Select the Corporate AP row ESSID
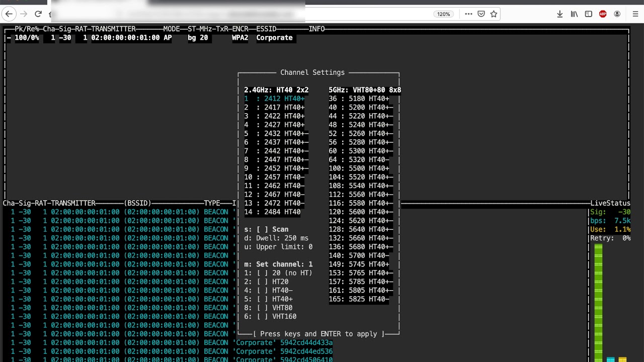Screen dimensions: 644x362 click(x=274, y=38)
